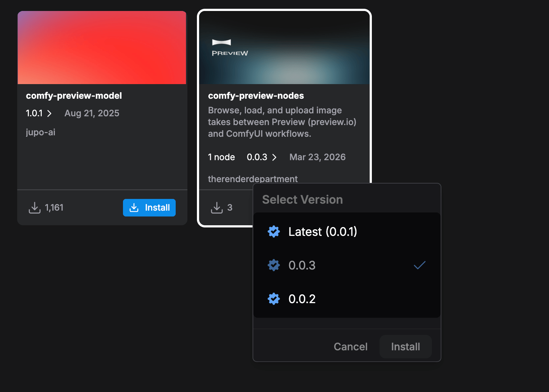This screenshot has width=549, height=392.
Task: Click verified badge beside Latest (0.0.1)
Action: (x=274, y=231)
